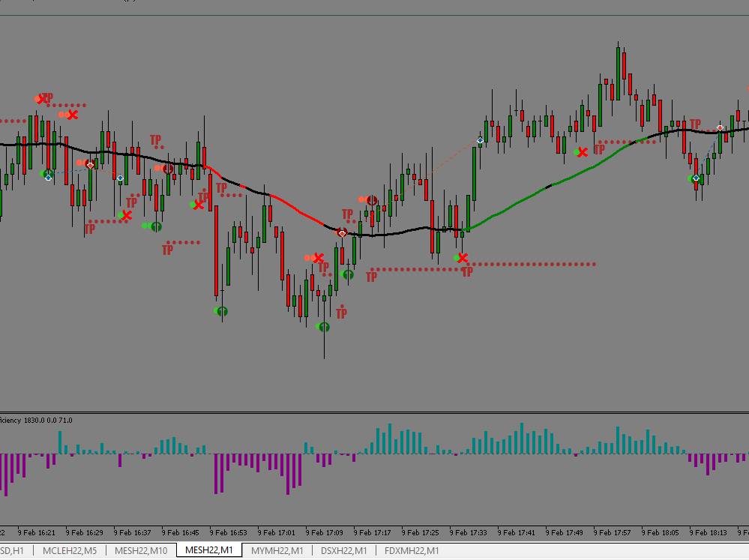Click the '9 Feb 17:09' time axis label
This screenshot has height=560, width=749.
(325, 532)
